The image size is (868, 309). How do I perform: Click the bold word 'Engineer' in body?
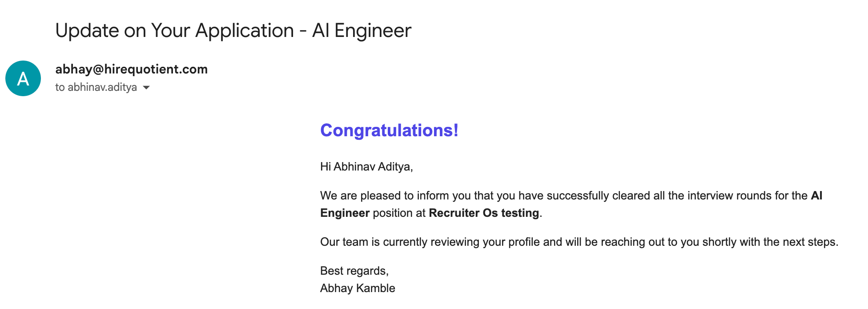[345, 213]
